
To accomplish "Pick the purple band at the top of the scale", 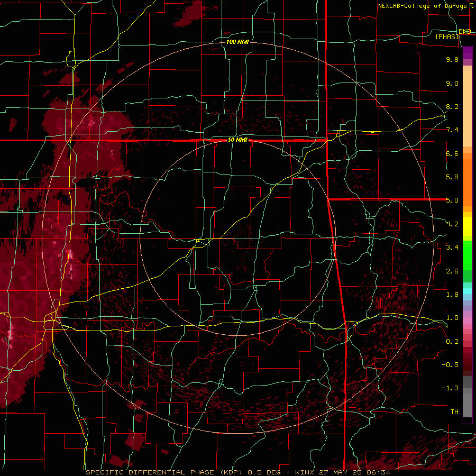I will (x=467, y=53).
